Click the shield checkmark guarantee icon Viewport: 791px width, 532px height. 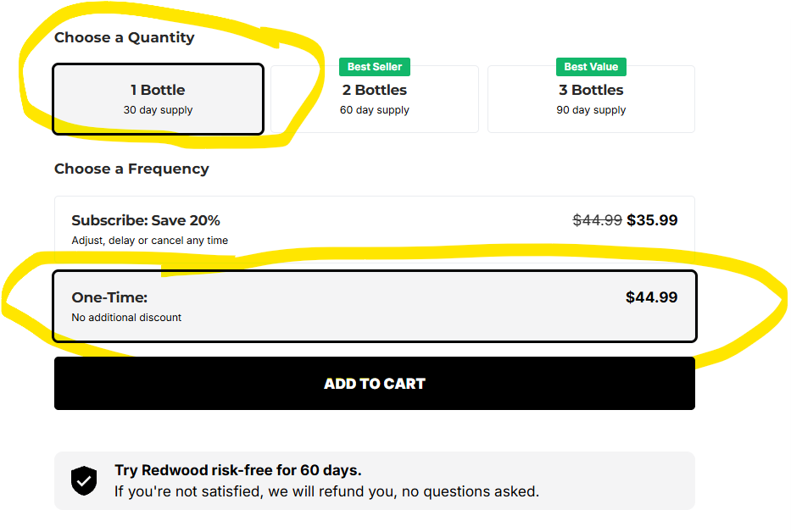(x=84, y=480)
